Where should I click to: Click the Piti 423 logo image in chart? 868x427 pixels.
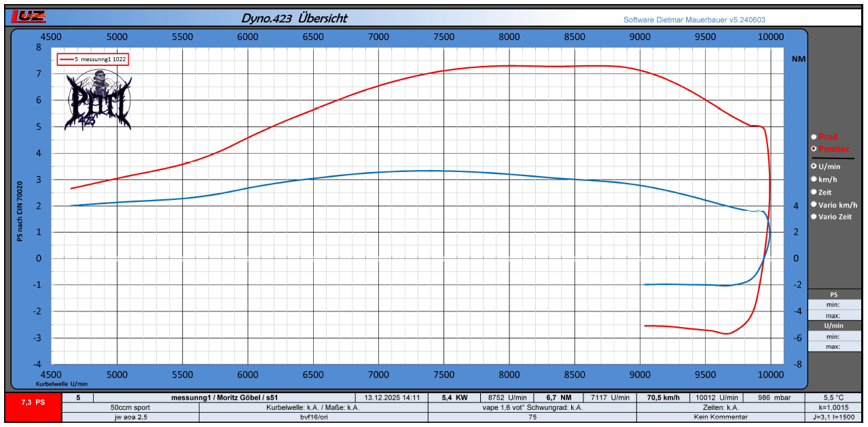point(97,102)
